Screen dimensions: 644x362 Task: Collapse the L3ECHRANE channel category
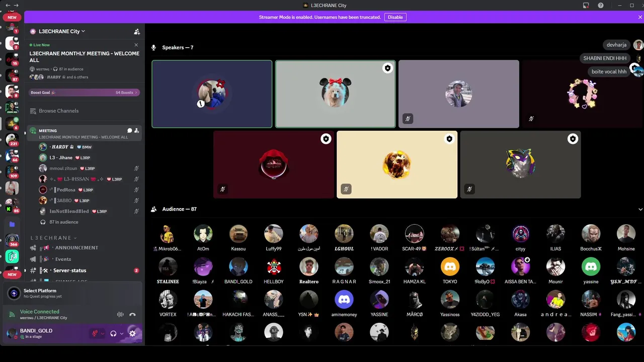53,238
